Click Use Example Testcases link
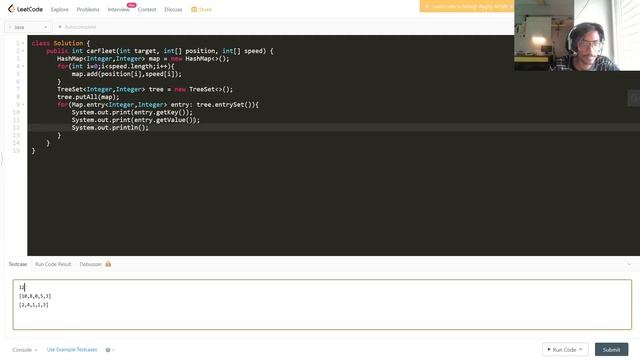Image resolution: width=640 pixels, height=360 pixels. [x=72, y=350]
